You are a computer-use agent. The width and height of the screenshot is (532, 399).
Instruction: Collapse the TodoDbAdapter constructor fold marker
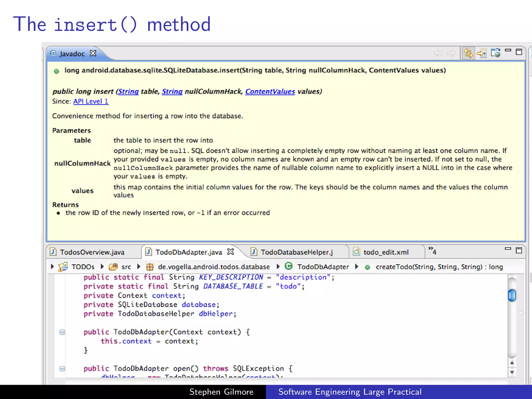click(62, 332)
